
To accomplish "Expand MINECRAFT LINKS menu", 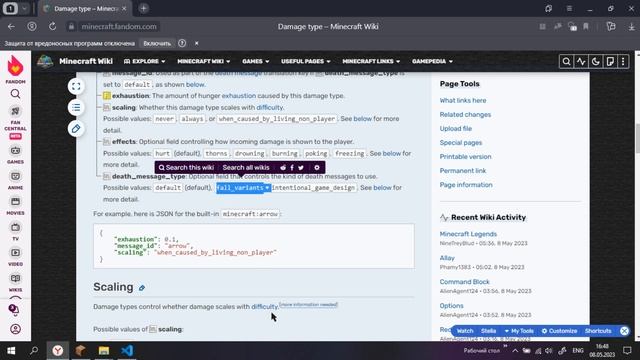I will click(371, 61).
